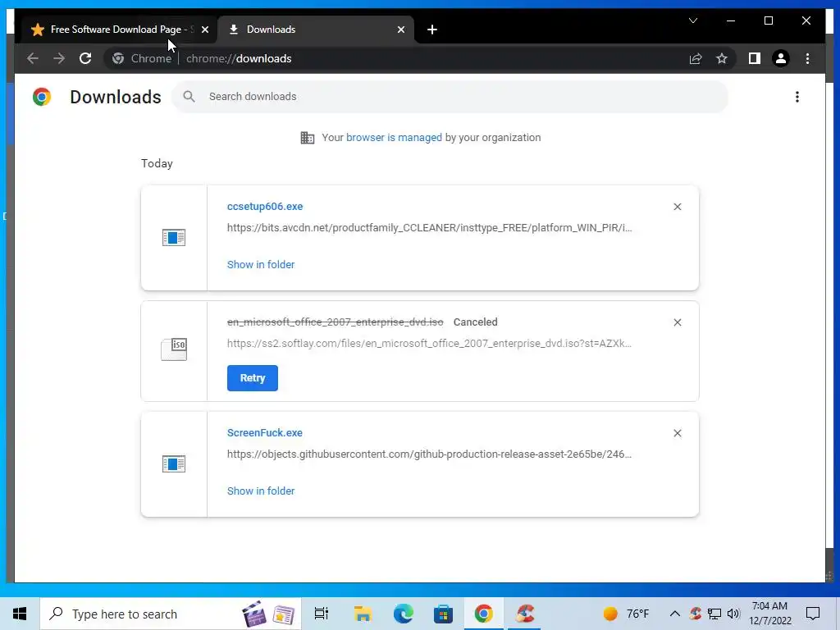The image size is (840, 630).
Task: Open the ScreenFuck.exe file link
Action: tap(265, 433)
